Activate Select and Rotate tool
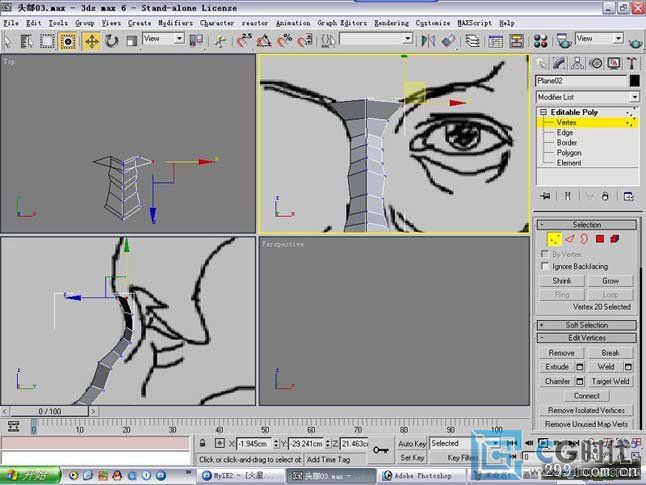 click(111, 41)
